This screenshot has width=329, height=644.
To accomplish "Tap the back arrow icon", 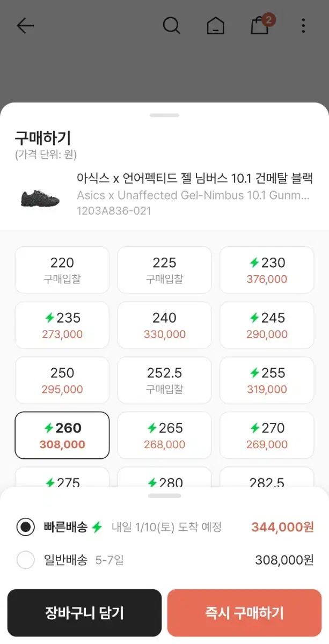I will [25, 26].
